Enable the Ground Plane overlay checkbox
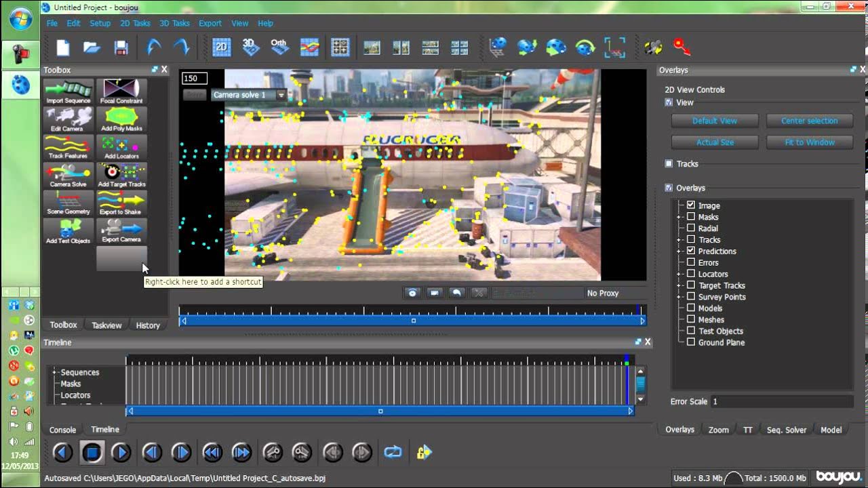The image size is (868, 488). tap(691, 342)
